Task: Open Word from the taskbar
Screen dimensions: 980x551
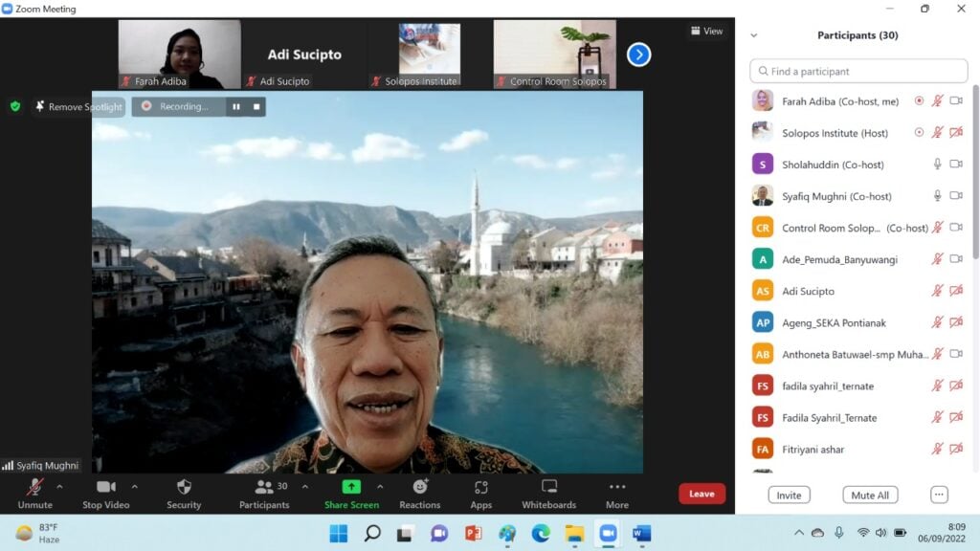Action: pyautogui.click(x=642, y=534)
